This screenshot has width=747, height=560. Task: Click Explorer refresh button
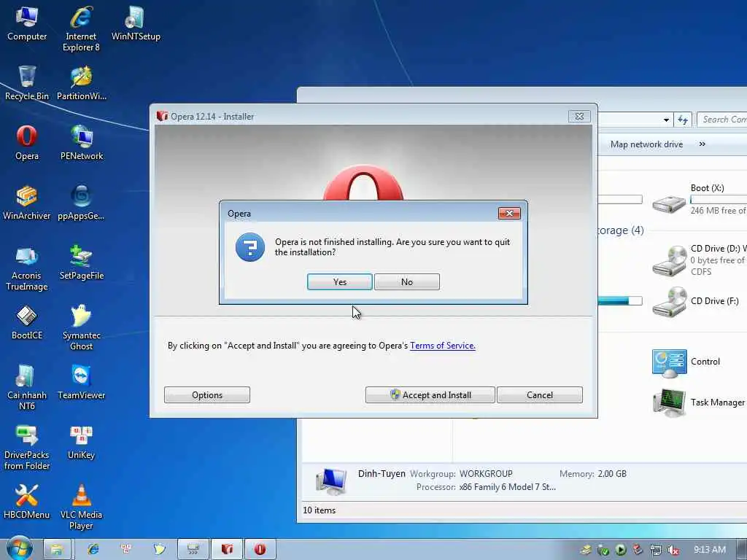pyautogui.click(x=683, y=120)
